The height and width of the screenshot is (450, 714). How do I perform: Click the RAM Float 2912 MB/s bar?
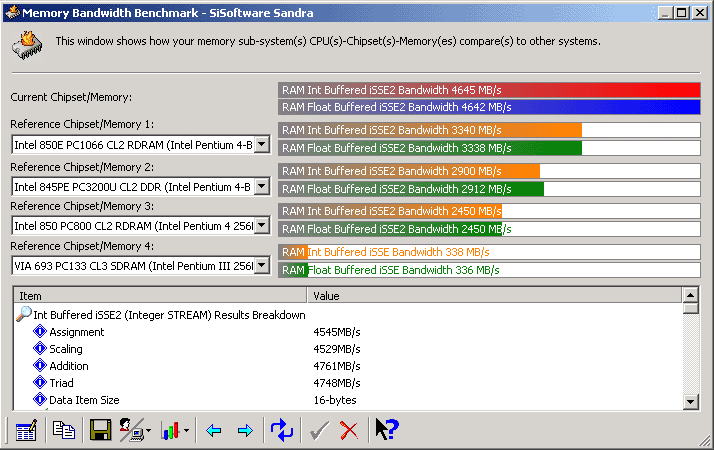(x=489, y=189)
